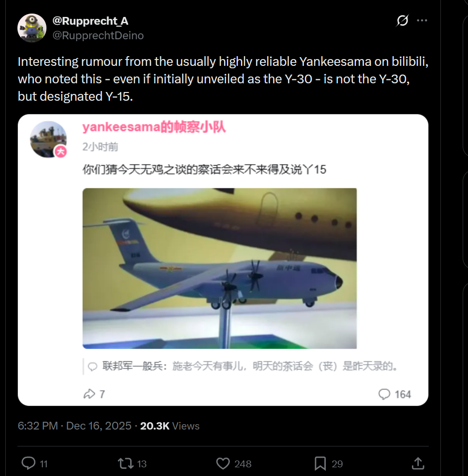Click the pink badge on bilibili avatar
468x476 pixels.
click(60, 151)
